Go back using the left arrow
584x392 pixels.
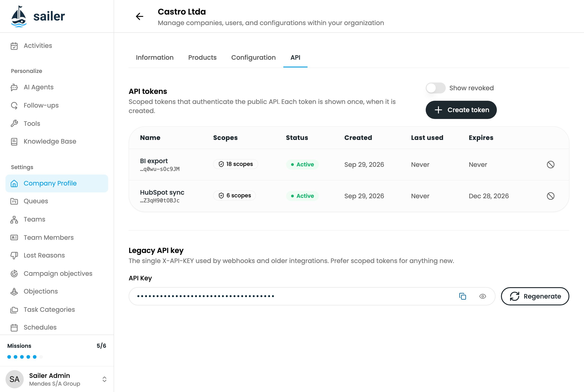[x=139, y=16]
